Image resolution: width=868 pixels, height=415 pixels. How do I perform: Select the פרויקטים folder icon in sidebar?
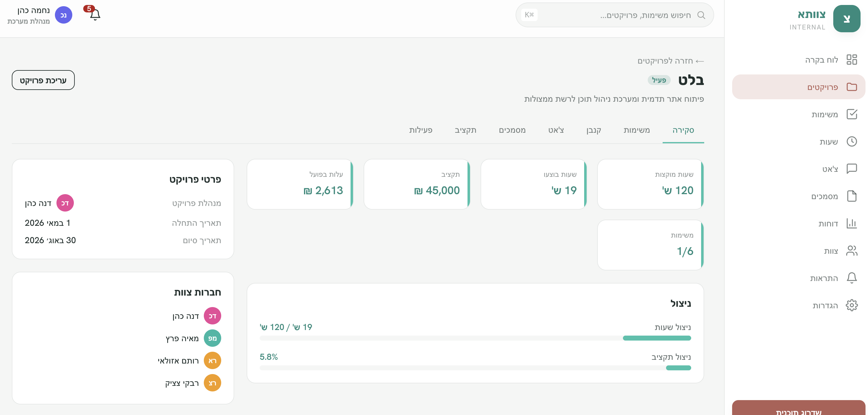852,87
